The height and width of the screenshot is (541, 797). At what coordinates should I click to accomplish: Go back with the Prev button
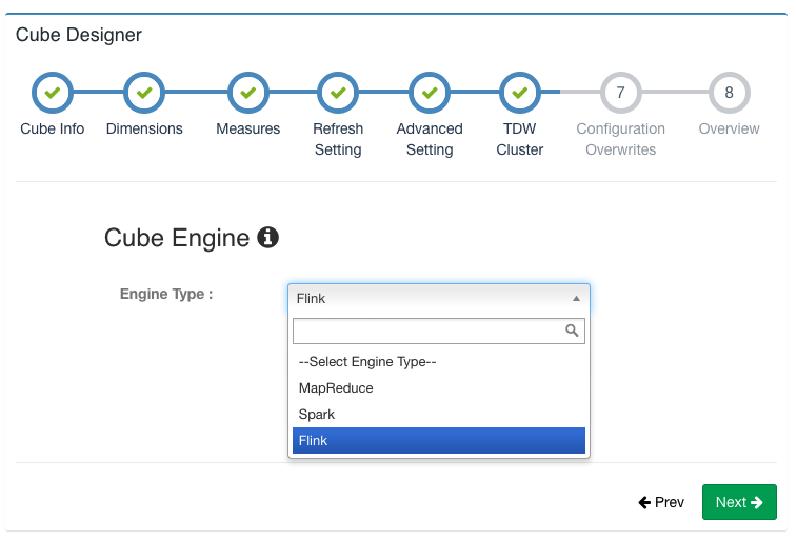[661, 502]
